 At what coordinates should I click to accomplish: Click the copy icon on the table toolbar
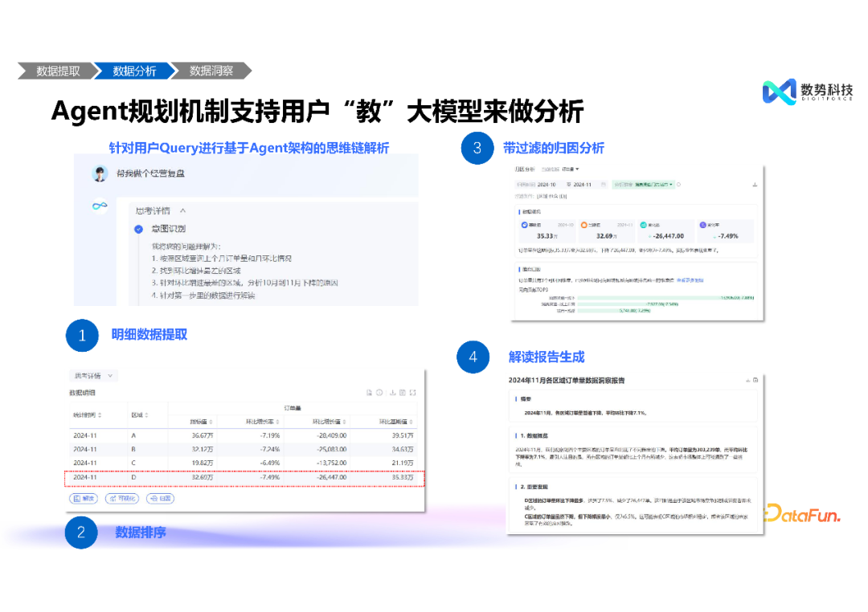tap(368, 393)
